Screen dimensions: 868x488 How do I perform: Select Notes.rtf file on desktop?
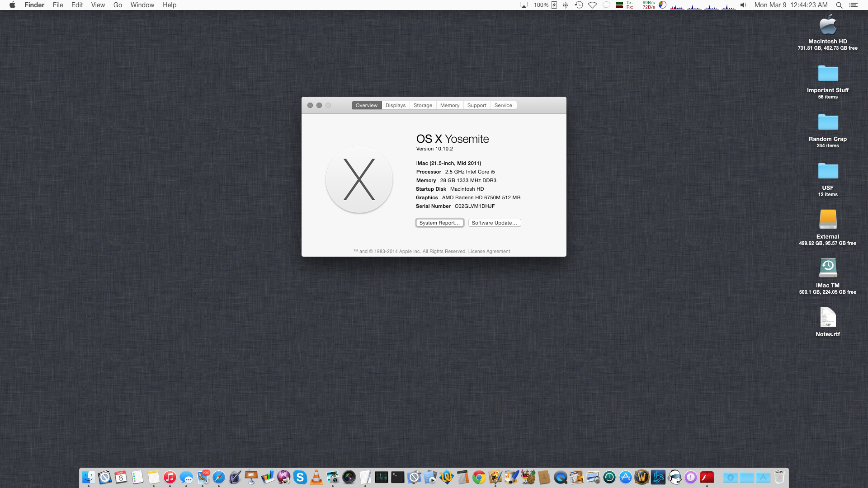tap(828, 317)
